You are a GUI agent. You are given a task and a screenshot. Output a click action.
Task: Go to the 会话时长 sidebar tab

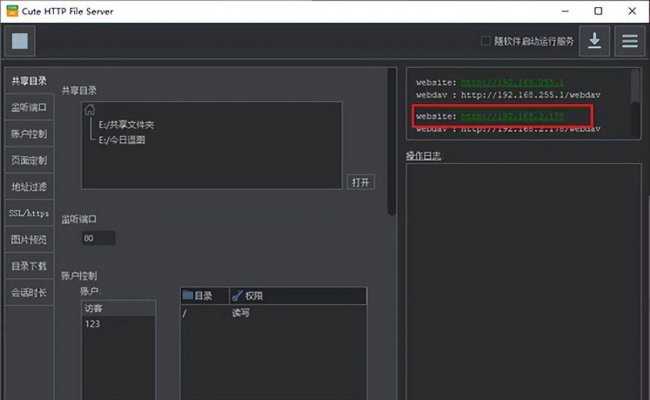coord(29,293)
